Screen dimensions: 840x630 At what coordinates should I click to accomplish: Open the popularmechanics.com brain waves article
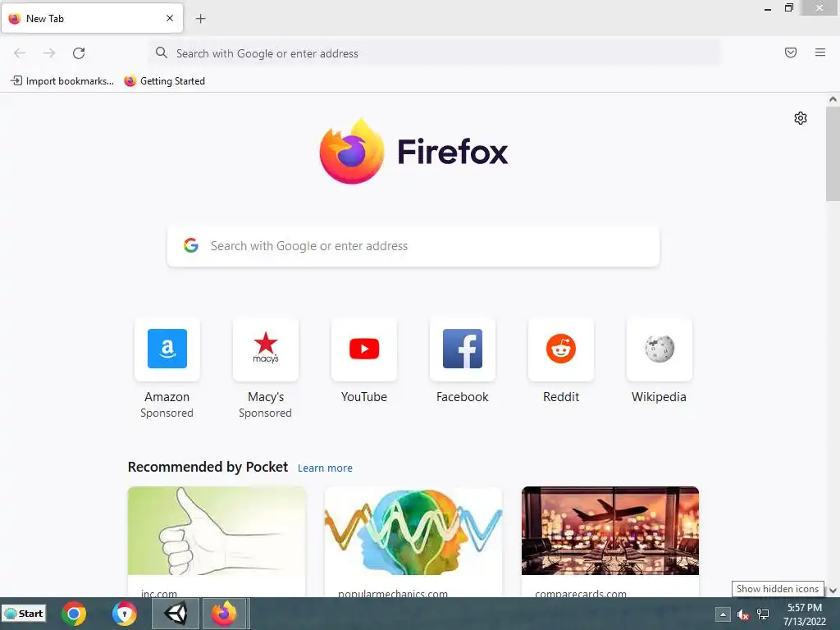(413, 531)
